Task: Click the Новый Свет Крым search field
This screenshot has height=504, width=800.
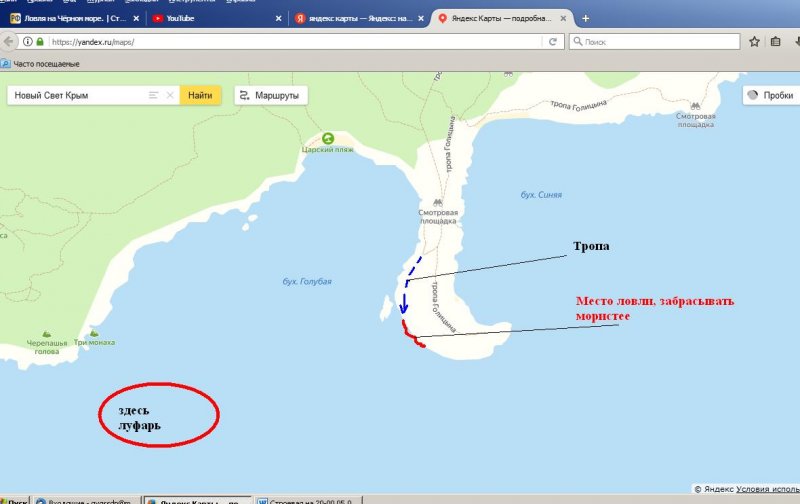Action: [75, 95]
